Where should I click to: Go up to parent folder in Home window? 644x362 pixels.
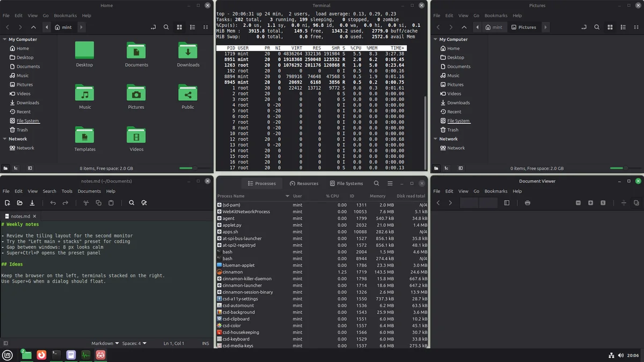coord(33,27)
